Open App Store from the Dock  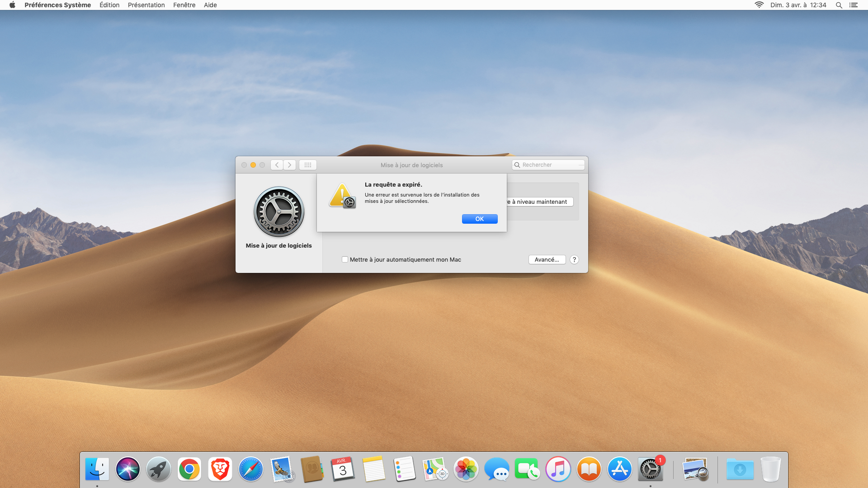pyautogui.click(x=619, y=469)
